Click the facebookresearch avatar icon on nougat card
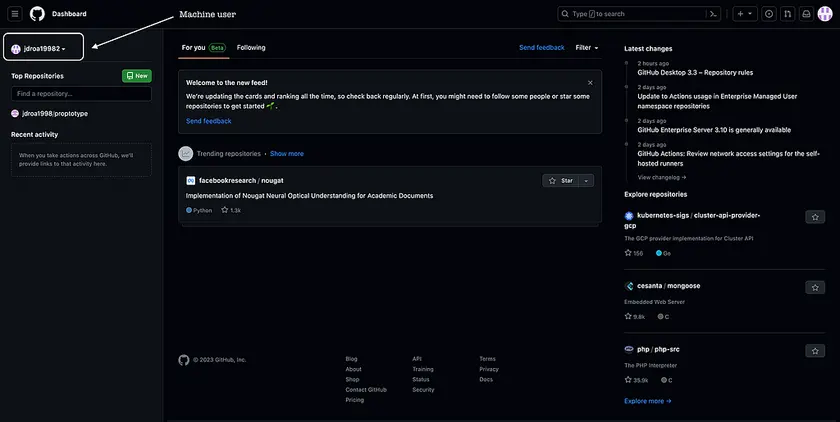This screenshot has height=422, width=840. pyautogui.click(x=190, y=181)
